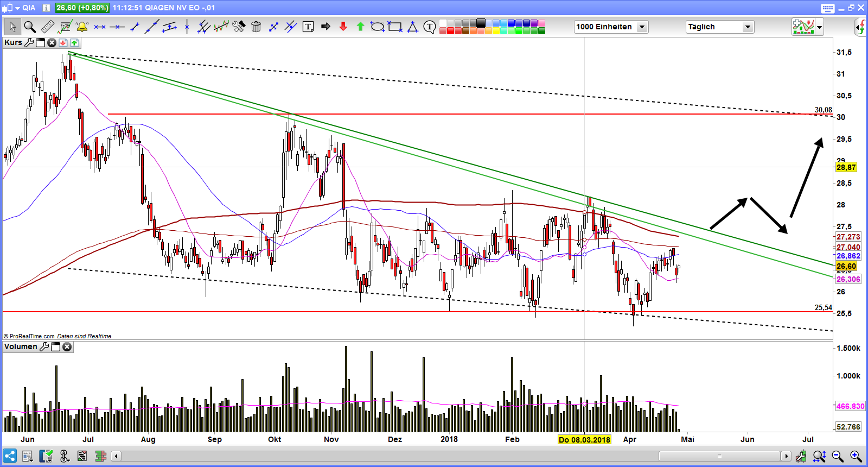Select the text box T tool
868x467 pixels.
308,27
